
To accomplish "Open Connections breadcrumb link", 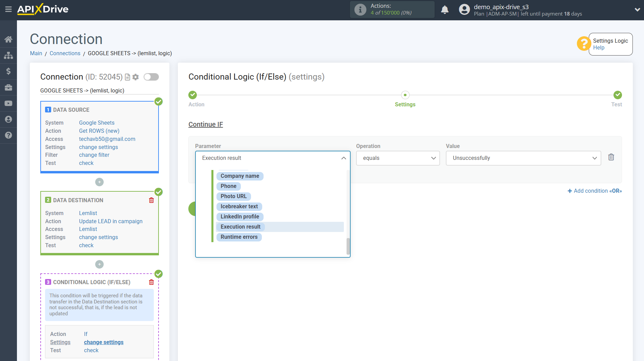I will coord(65,54).
